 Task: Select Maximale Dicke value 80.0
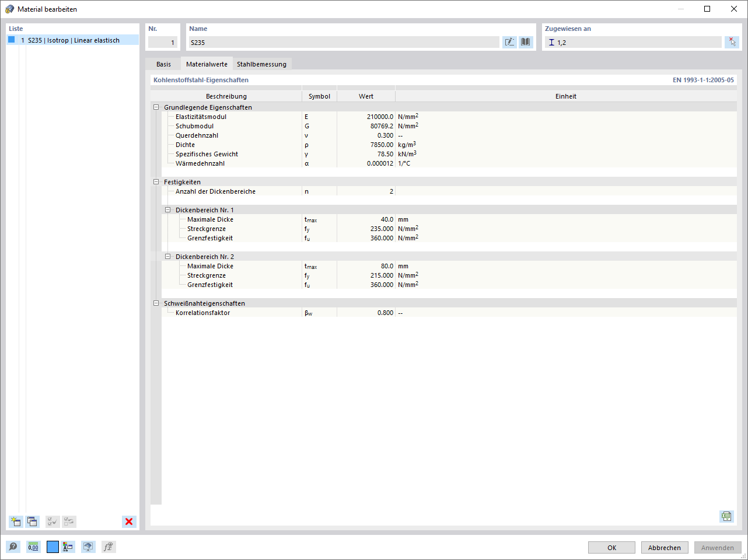tap(366, 266)
